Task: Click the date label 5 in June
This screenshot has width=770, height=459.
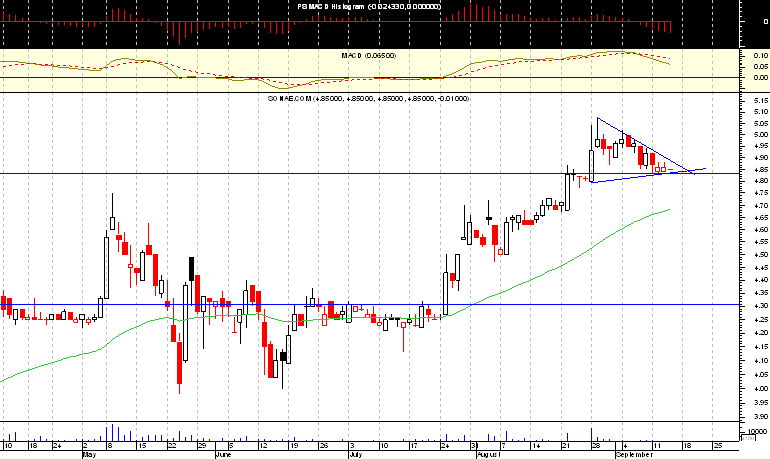Action: (x=231, y=446)
